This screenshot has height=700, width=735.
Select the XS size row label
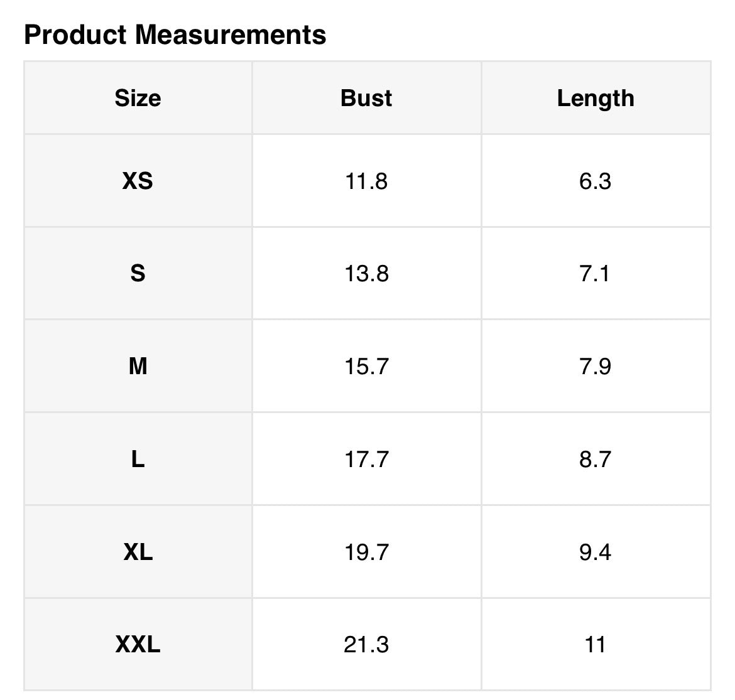(x=138, y=181)
